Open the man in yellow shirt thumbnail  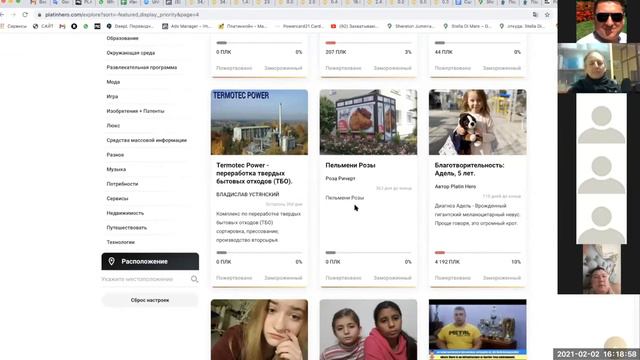click(x=478, y=330)
